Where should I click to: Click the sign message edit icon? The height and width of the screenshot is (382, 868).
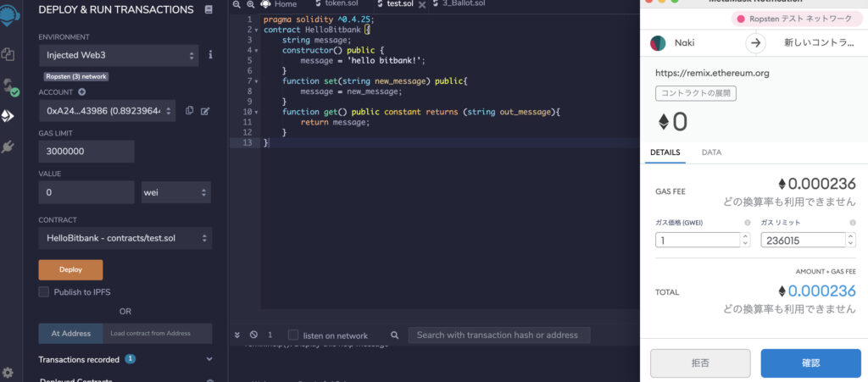[205, 111]
